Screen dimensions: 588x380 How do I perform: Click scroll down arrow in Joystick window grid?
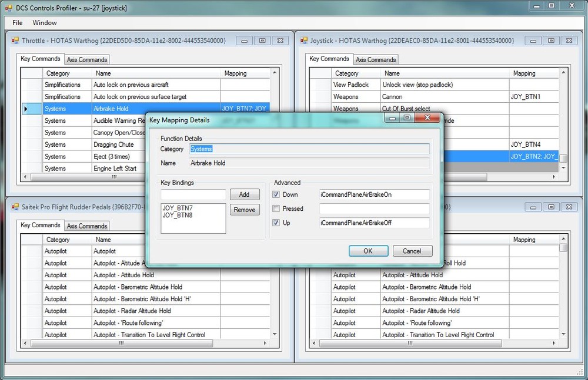tap(563, 168)
